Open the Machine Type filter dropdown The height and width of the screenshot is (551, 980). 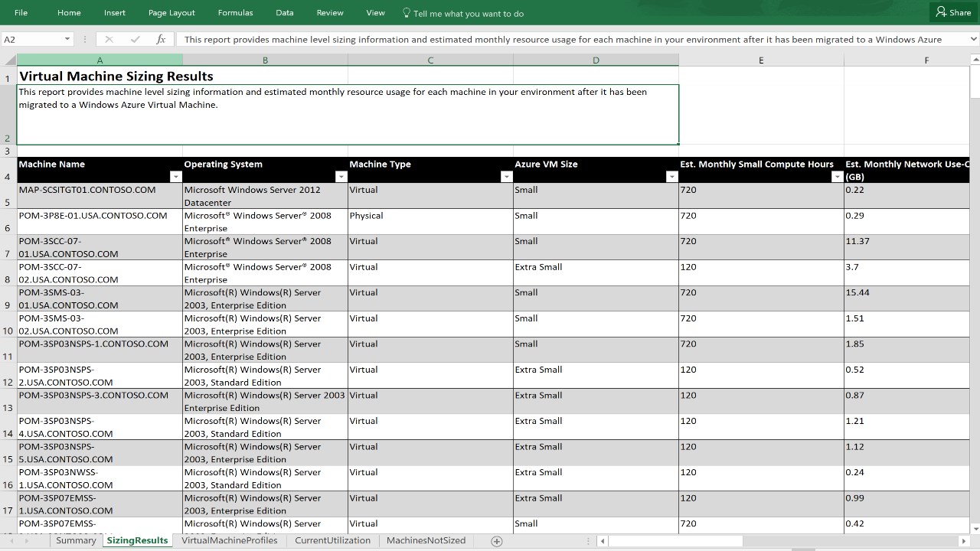tap(506, 177)
